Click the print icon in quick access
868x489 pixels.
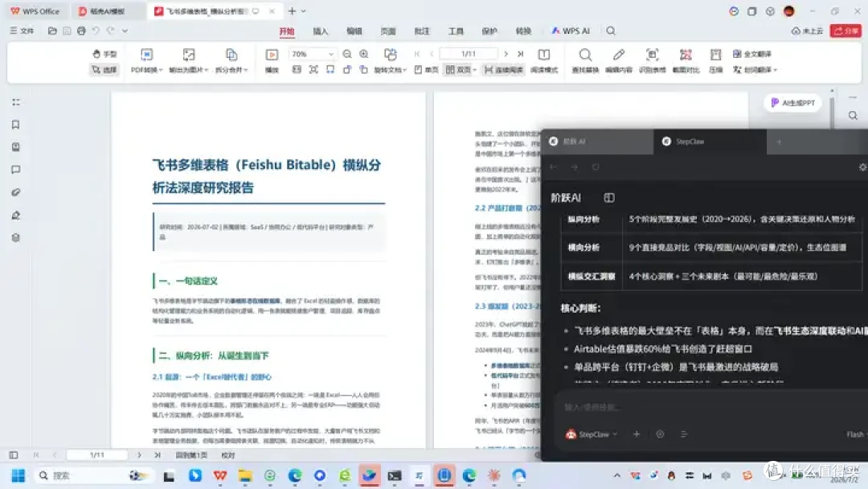(81, 31)
